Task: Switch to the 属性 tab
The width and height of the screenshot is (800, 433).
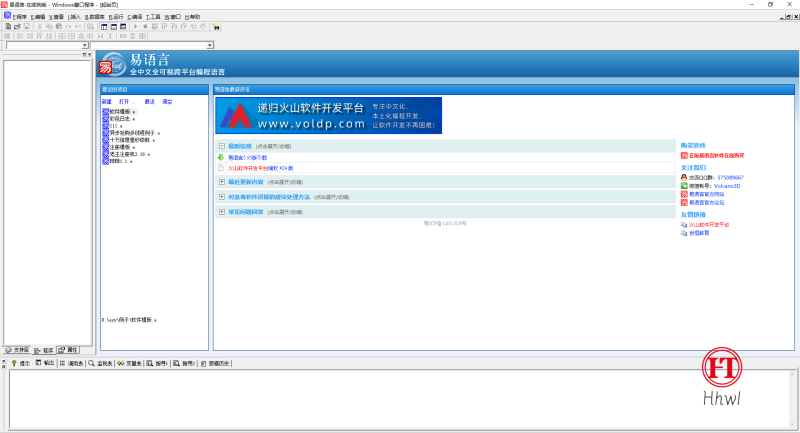Action: click(x=68, y=350)
